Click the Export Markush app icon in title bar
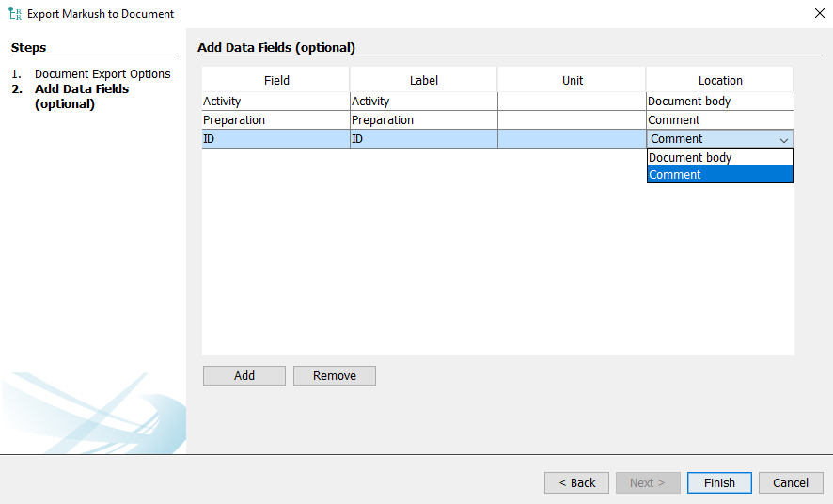The width and height of the screenshot is (833, 504). pyautogui.click(x=15, y=14)
